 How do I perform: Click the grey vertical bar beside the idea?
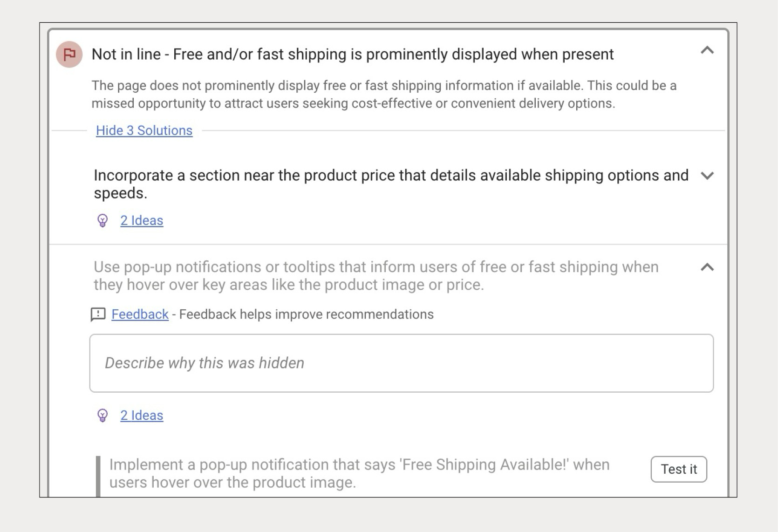point(98,476)
